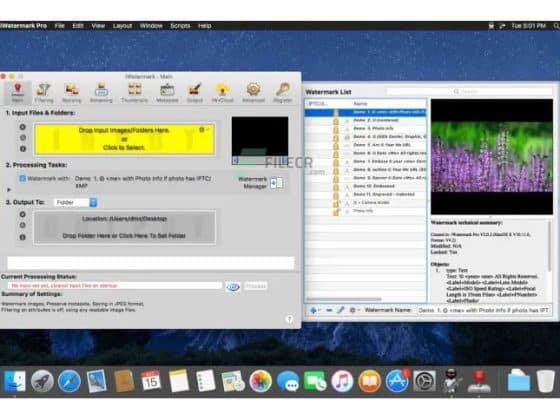Open Photos from the Dock
The image size is (560, 420).
(260, 381)
